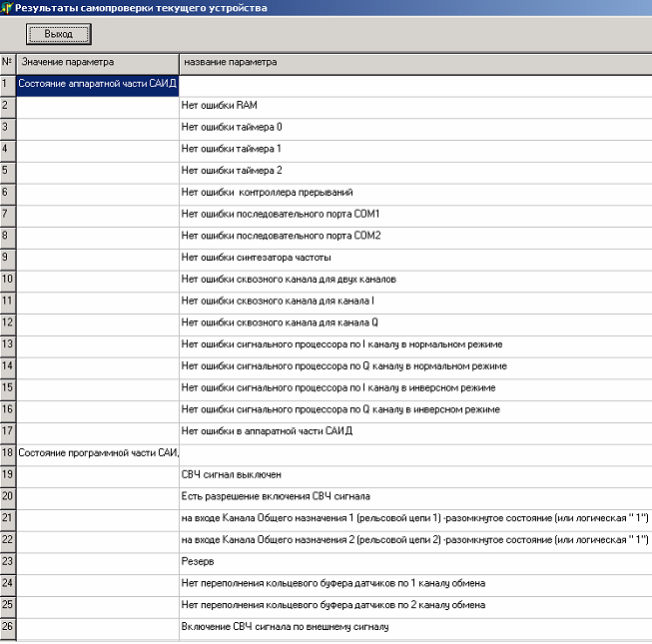Select cell Состояние программной части САИ

[98, 455]
